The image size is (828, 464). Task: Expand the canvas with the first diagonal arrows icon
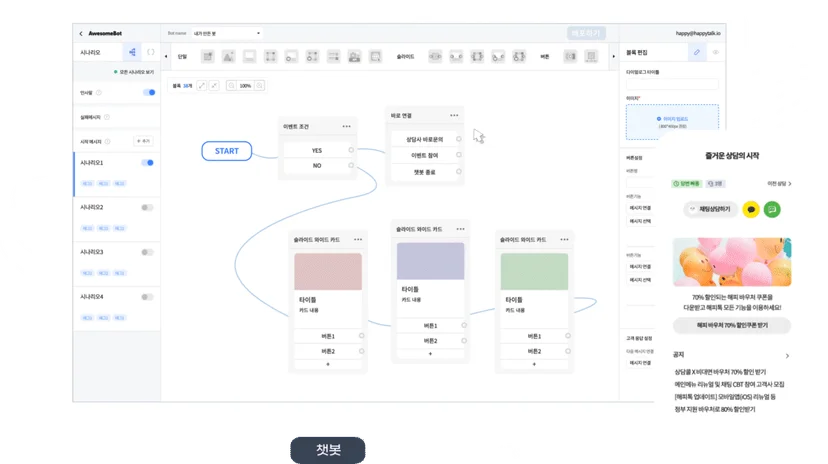(x=202, y=86)
